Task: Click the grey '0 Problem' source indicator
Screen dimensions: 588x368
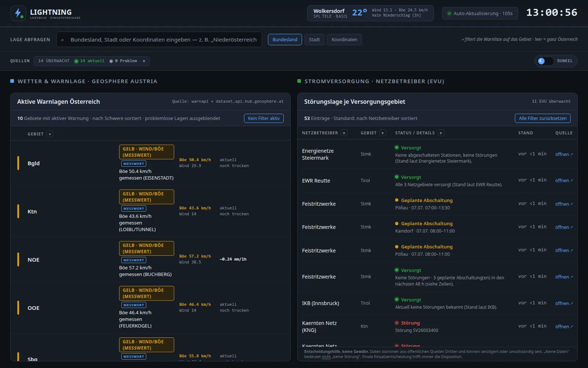Action: pos(123,61)
